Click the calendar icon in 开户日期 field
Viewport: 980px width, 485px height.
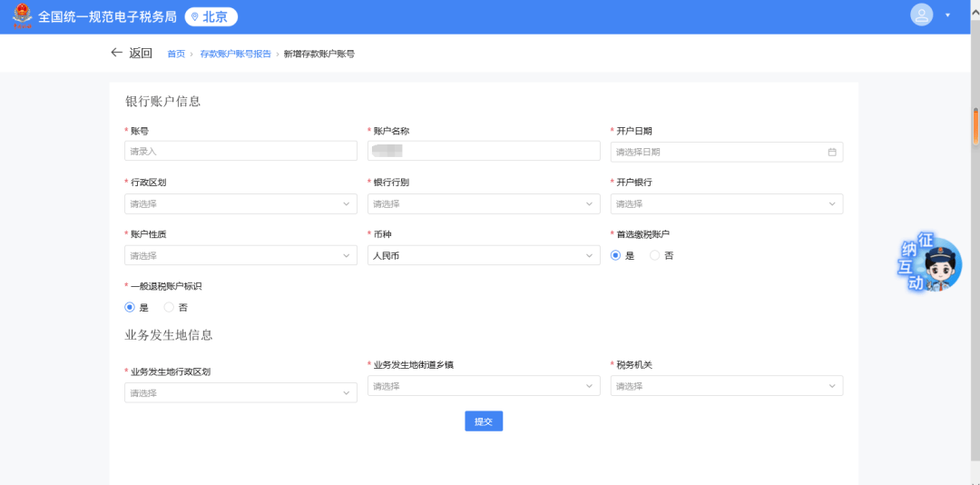pyautogui.click(x=831, y=152)
